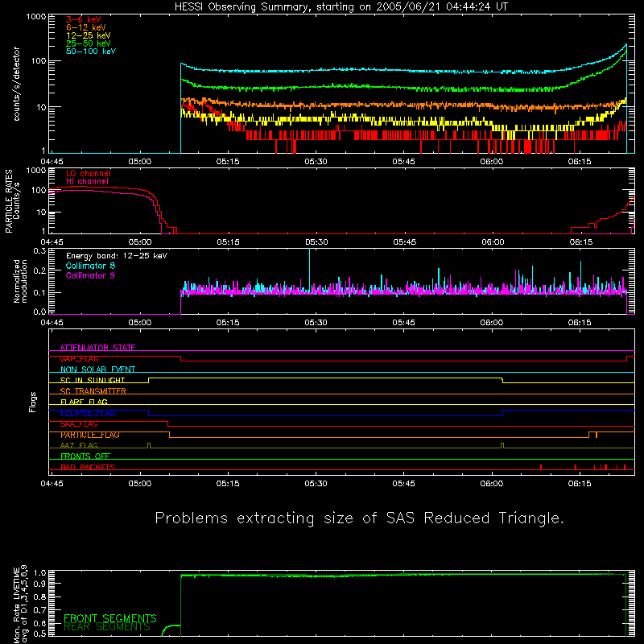Click the ATTENUATOR_STATE flag label
Image resolution: width=644 pixels, height=644 pixels.
[97, 348]
